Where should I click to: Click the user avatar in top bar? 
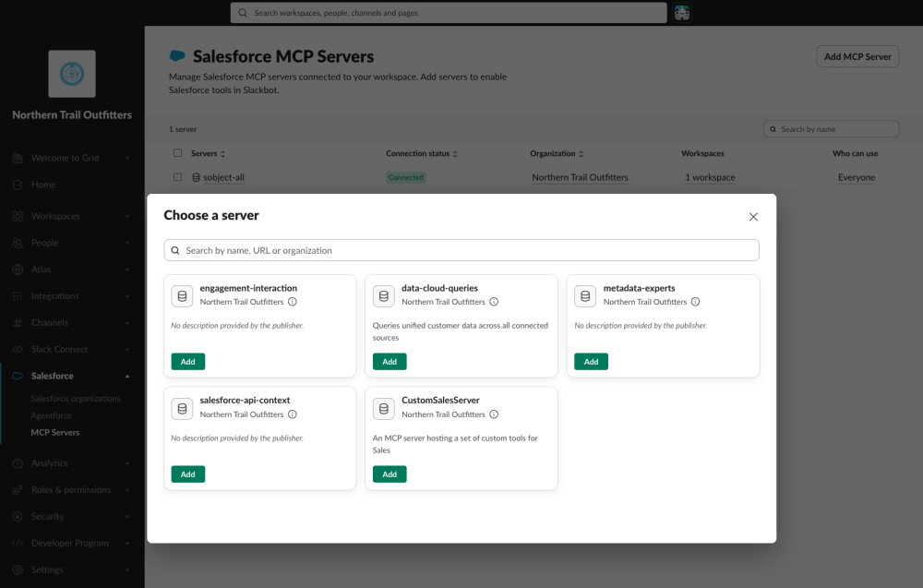682,13
